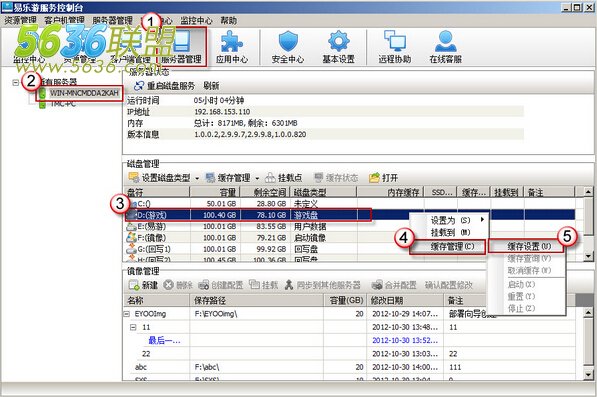Expand 缓存管理 toolbar dropdown arrow
597x397 pixels.
coord(257,178)
